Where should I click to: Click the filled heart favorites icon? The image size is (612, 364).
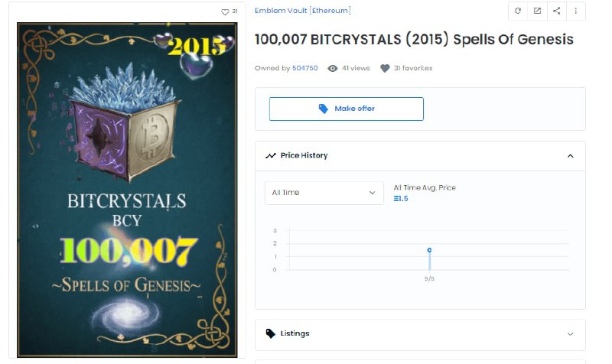point(385,69)
